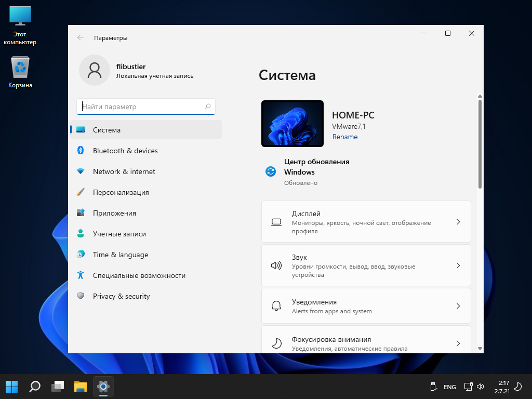Click the Rename link under HOME-PC

pos(345,137)
